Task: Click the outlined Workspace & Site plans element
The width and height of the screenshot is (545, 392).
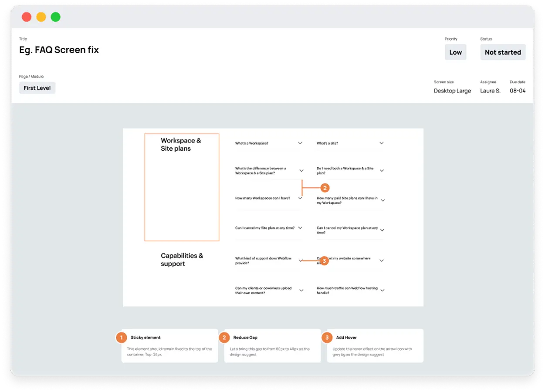Action: (x=182, y=187)
